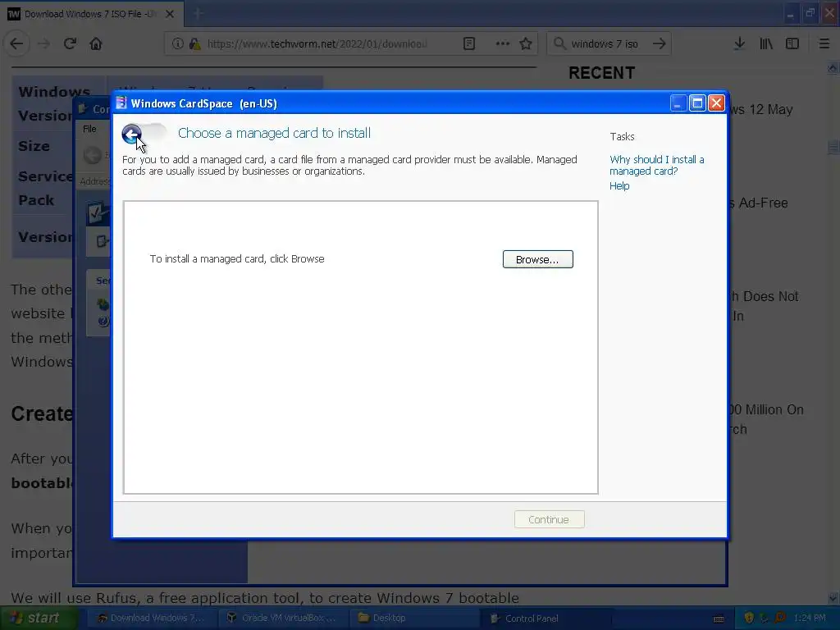The image size is (840, 630).
Task: Close the Download Windows 7 ISO tab
Action: [x=170, y=14]
